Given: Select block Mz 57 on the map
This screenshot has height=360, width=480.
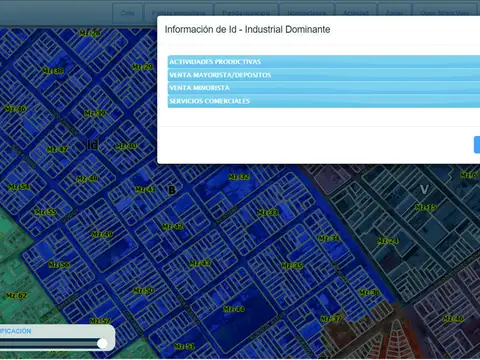Looking at the screenshot, I should (x=100, y=321).
